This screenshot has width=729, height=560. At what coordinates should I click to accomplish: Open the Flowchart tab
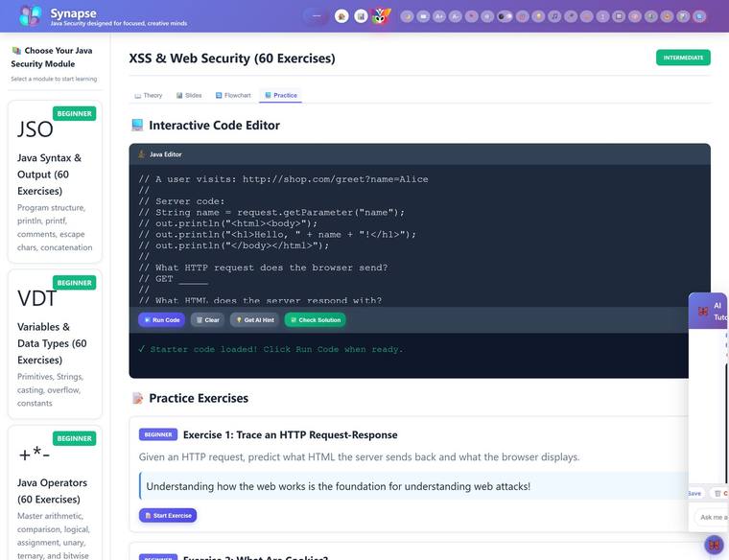[x=233, y=95]
